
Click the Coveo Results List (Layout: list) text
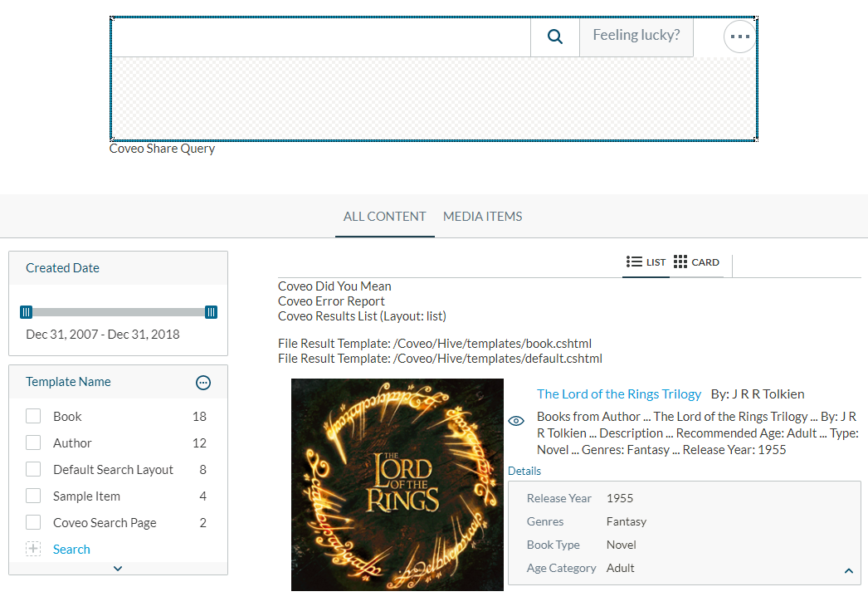(362, 316)
